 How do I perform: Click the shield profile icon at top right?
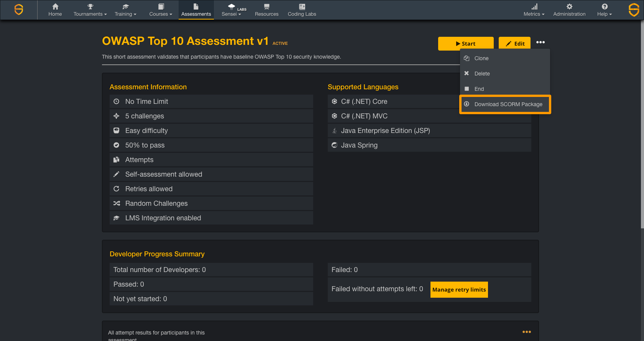coord(634,10)
